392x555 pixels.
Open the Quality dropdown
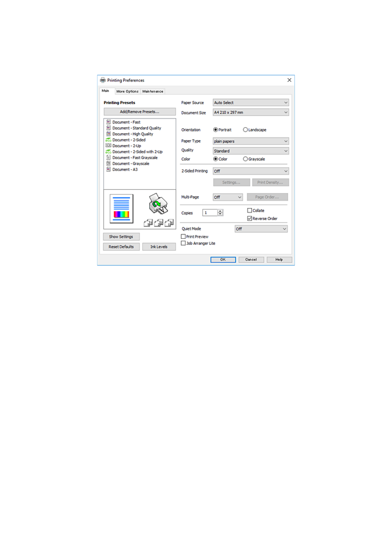coord(251,151)
